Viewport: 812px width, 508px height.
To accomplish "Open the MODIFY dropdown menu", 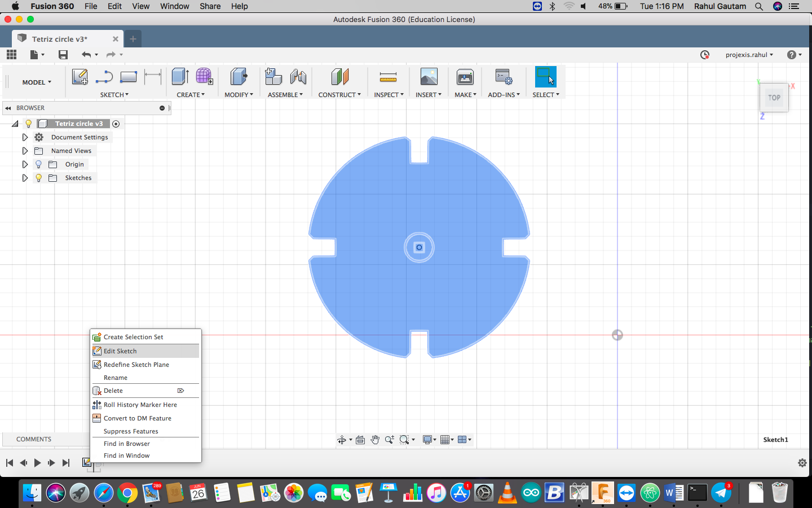I will click(x=239, y=95).
